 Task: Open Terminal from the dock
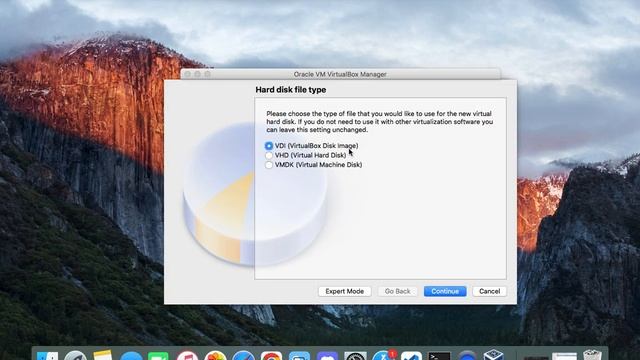pyautogui.click(x=439, y=356)
